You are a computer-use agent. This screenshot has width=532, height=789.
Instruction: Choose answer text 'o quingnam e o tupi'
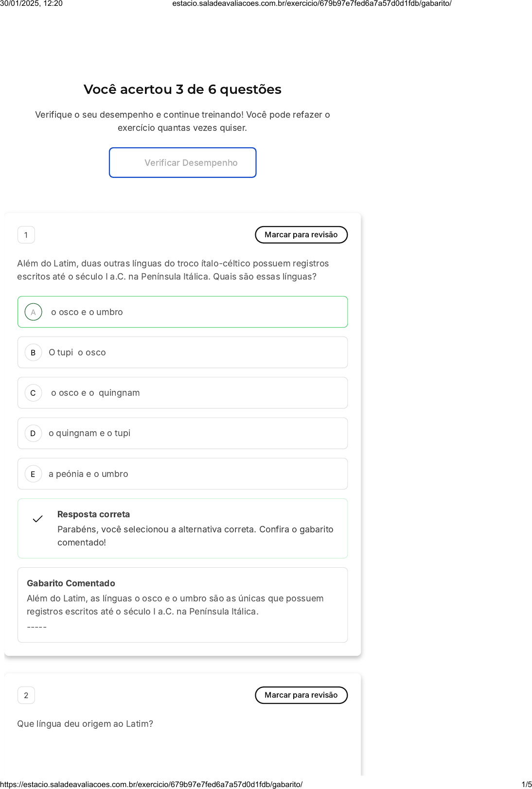click(89, 433)
